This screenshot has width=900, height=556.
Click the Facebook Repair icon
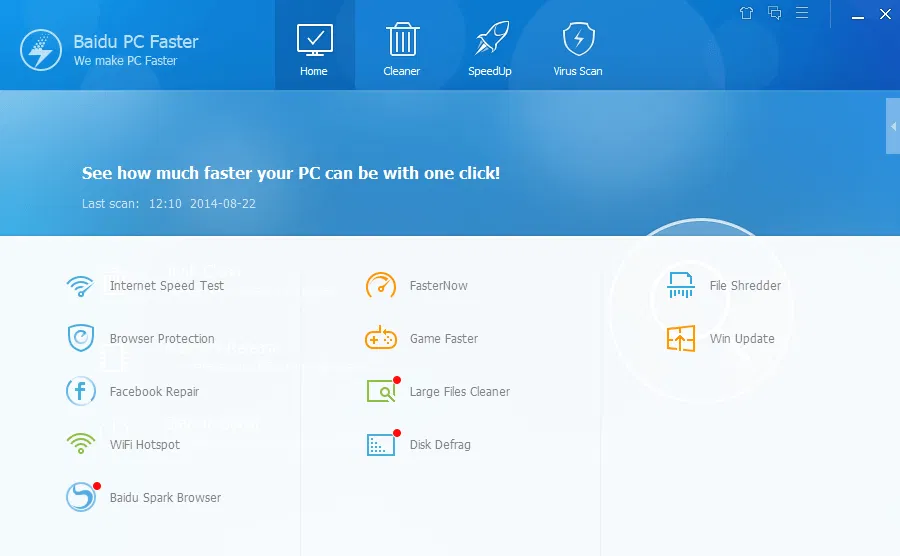click(x=80, y=391)
